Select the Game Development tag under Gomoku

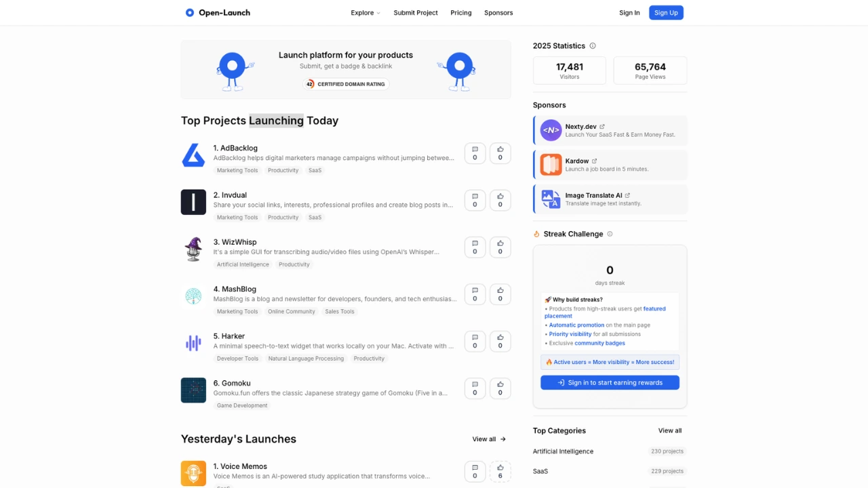click(242, 405)
